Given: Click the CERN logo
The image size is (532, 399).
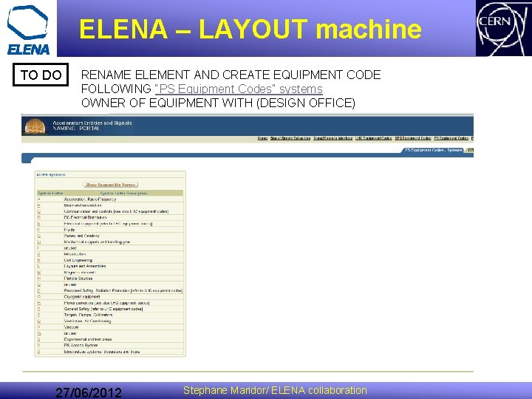Looking at the screenshot, I should (x=503, y=29).
